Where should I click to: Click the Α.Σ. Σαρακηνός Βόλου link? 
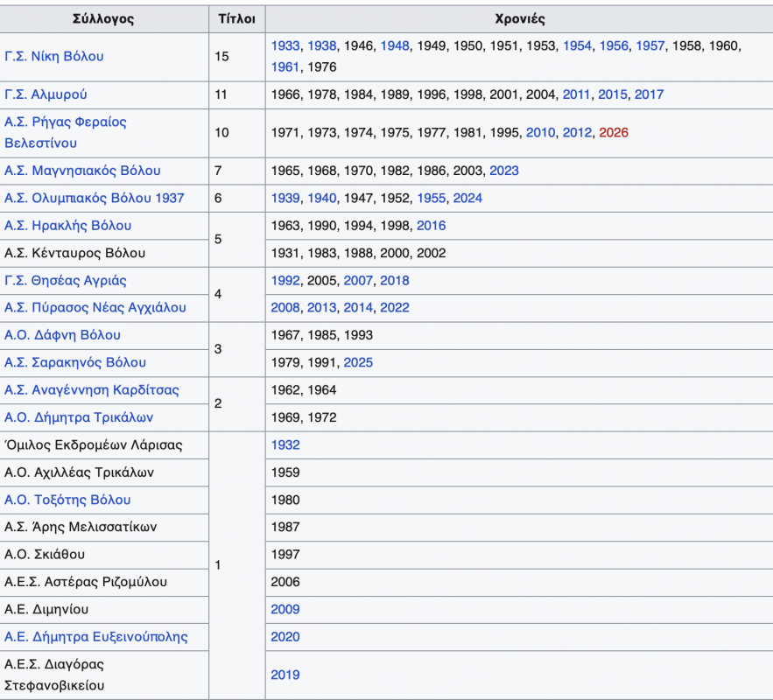pos(75,362)
